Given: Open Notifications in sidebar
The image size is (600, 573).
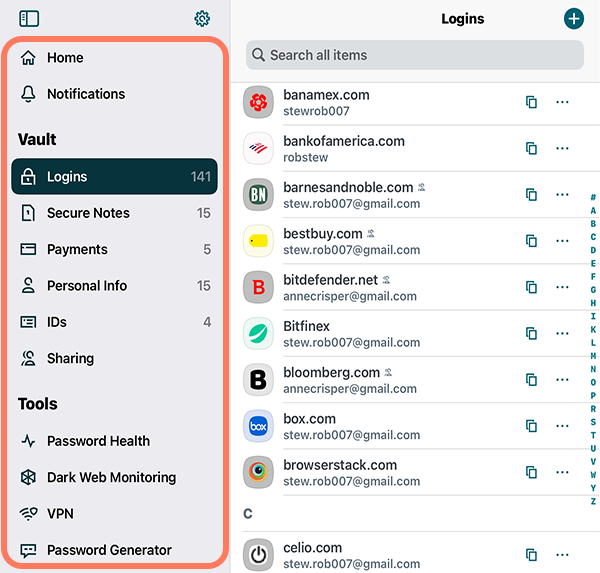Looking at the screenshot, I should [114, 94].
